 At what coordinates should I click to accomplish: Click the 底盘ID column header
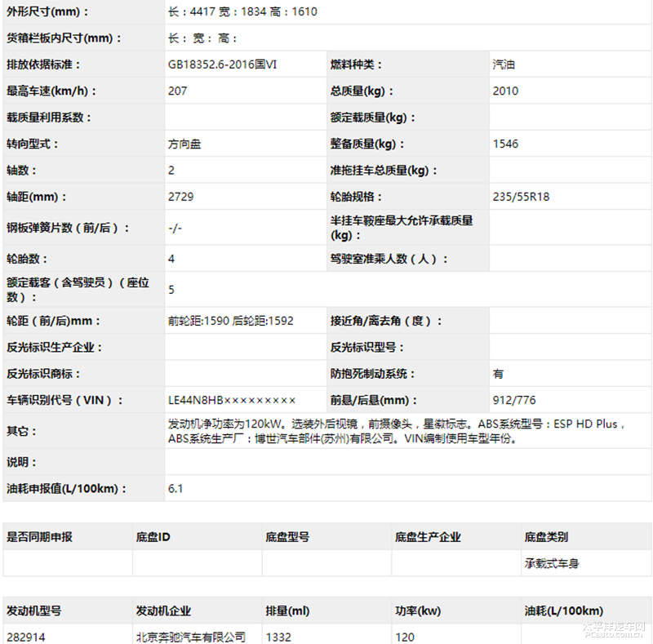[x=153, y=537]
